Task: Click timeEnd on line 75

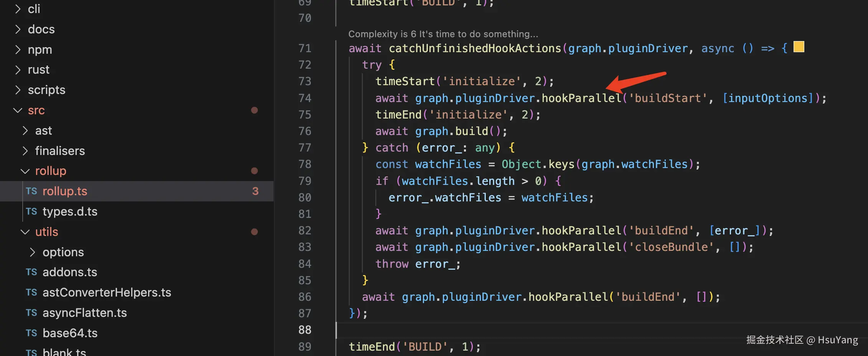Action: click(399, 115)
